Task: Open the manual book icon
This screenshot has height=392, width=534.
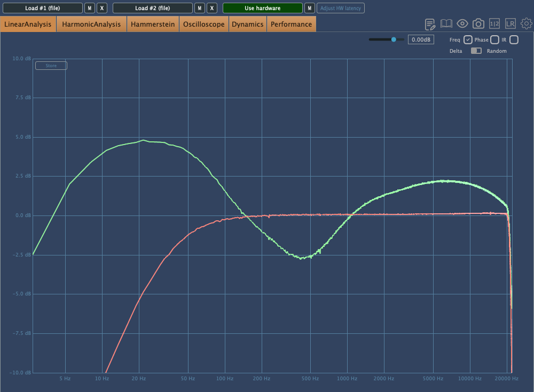Action: [x=446, y=24]
